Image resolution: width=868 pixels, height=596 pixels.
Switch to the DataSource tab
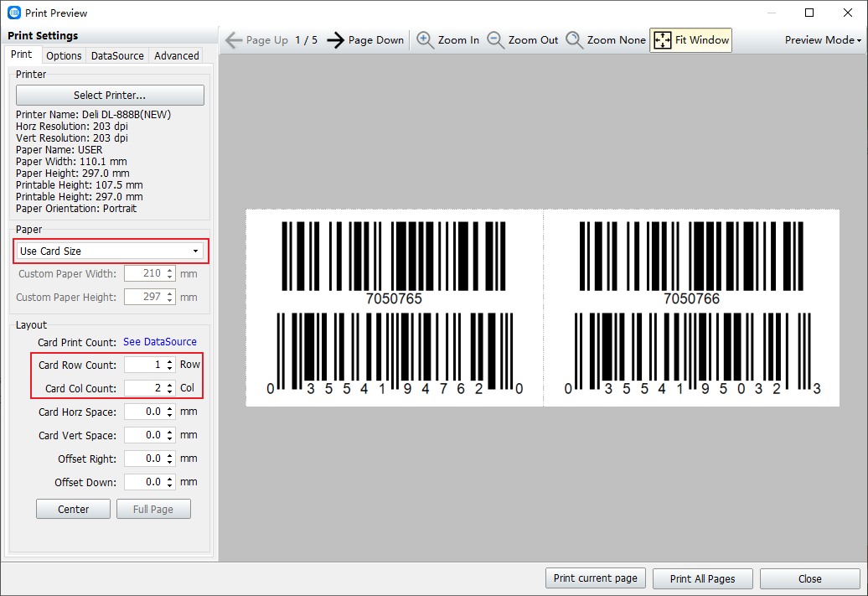117,56
